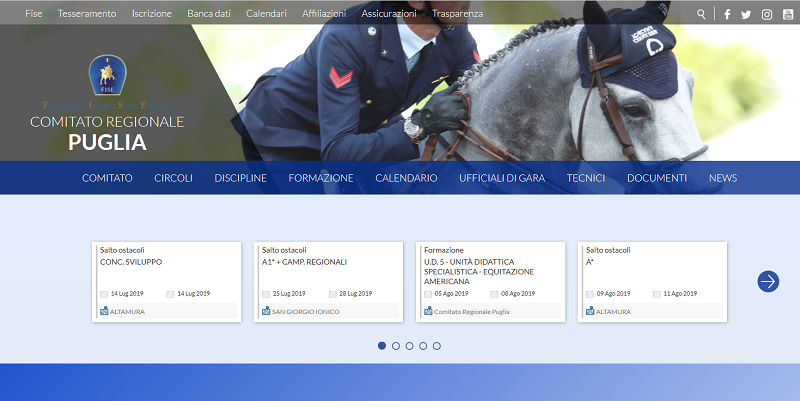The width and height of the screenshot is (800, 401).
Task: Open the search magnifier icon
Action: pyautogui.click(x=702, y=14)
